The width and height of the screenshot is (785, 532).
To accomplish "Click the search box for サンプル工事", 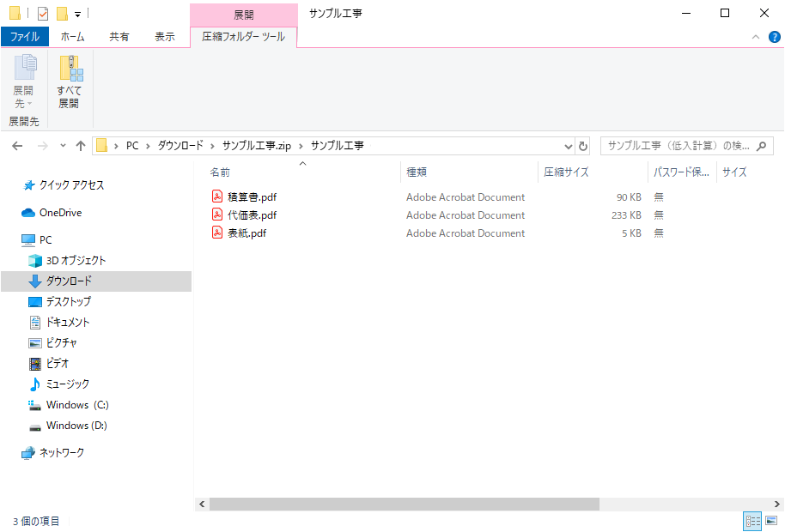I will pyautogui.click(x=679, y=146).
